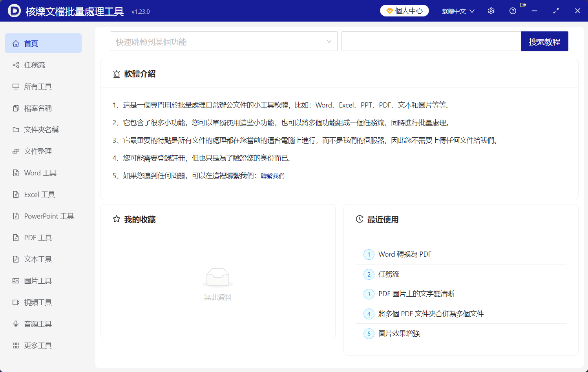588x372 pixels.
Task: Open 任務流 in the sidebar
Action: (x=43, y=65)
